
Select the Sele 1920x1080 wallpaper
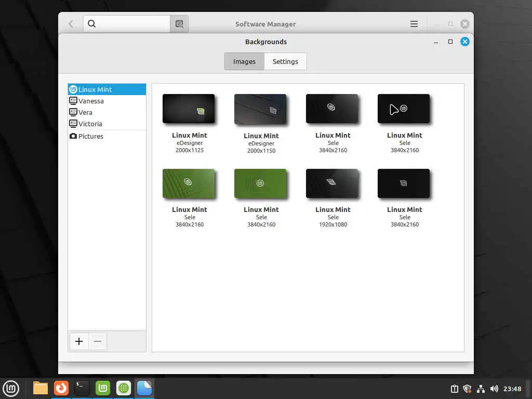point(332,183)
